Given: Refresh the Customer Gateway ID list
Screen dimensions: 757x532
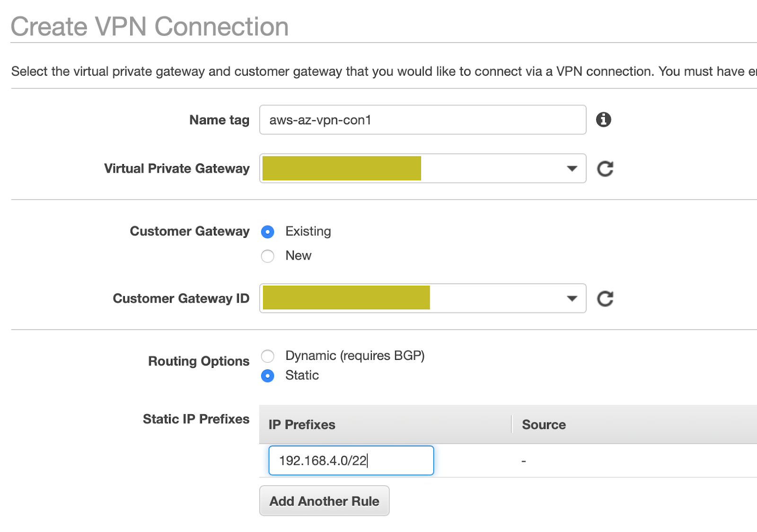Looking at the screenshot, I should [x=605, y=299].
